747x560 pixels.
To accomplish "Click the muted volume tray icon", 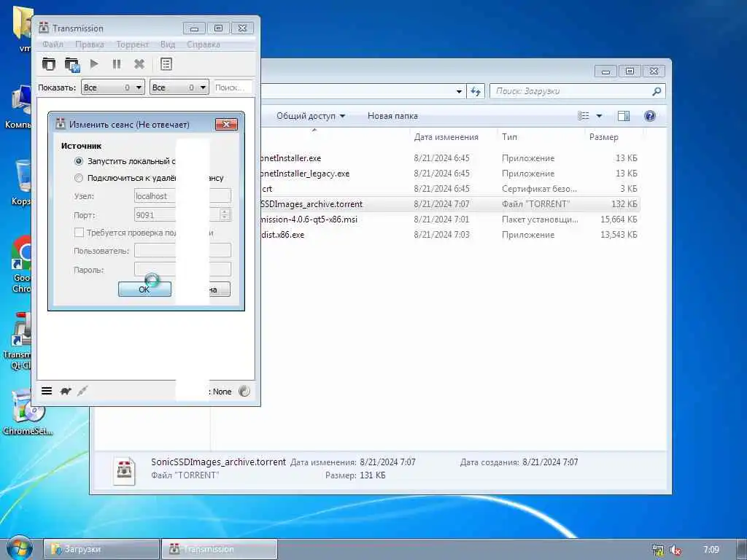I will (x=675, y=550).
